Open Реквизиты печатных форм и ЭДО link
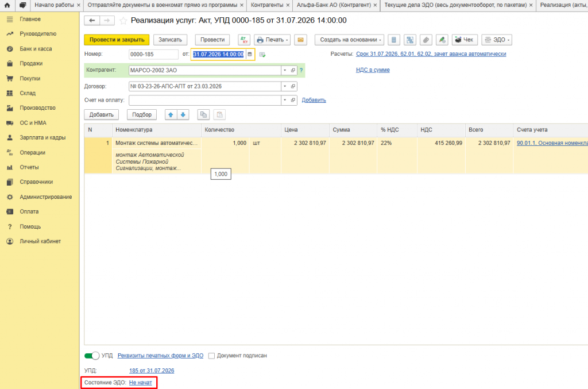This screenshot has width=588, height=389. pyautogui.click(x=161, y=356)
